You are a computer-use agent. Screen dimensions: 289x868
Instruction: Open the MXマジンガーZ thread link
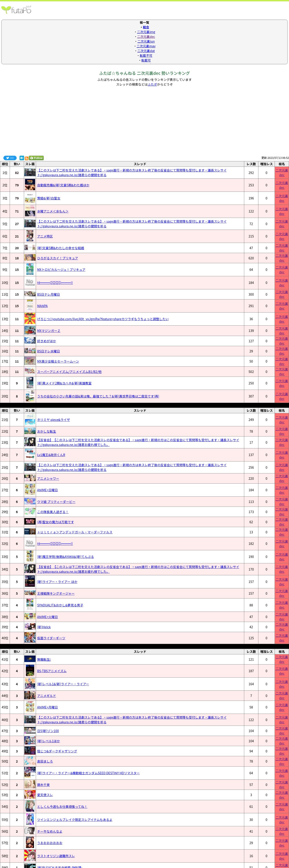tap(48, 331)
